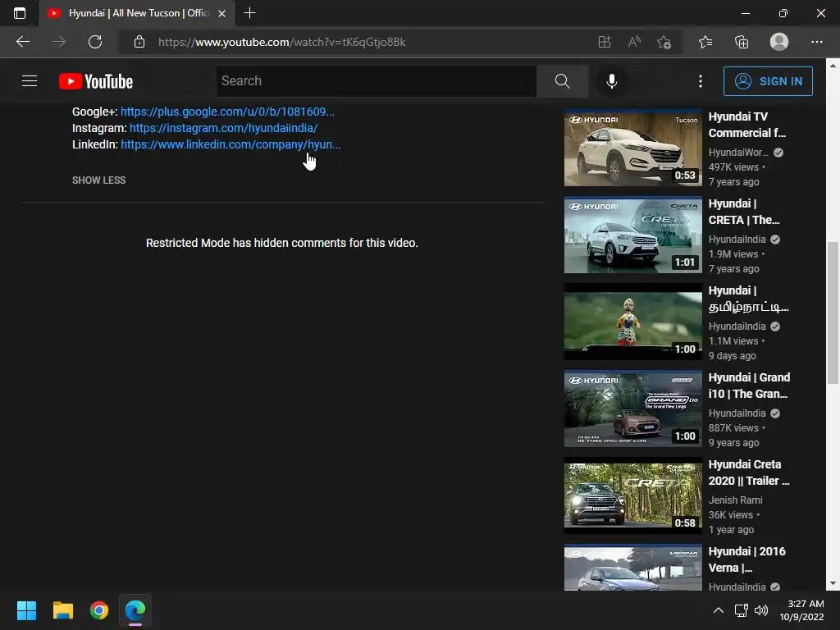This screenshot has height=630, width=840.
Task: Add this page to favorites
Action: coord(664,42)
